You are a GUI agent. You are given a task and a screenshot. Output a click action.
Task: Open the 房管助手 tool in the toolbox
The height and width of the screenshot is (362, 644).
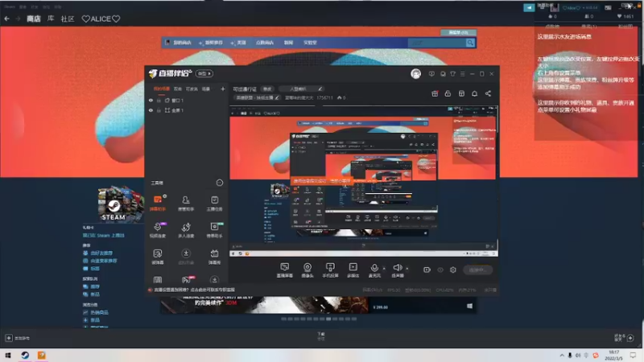186,204
